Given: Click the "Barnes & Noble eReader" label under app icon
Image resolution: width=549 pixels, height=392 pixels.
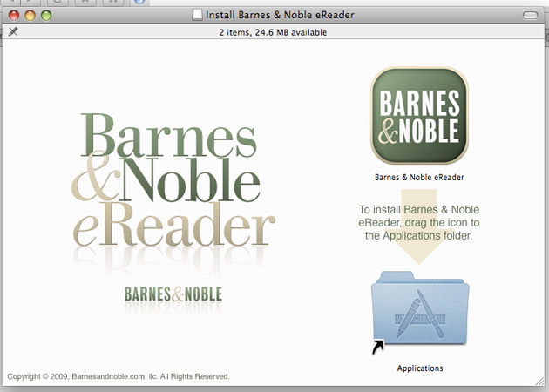Looking at the screenshot, I should point(419,177).
